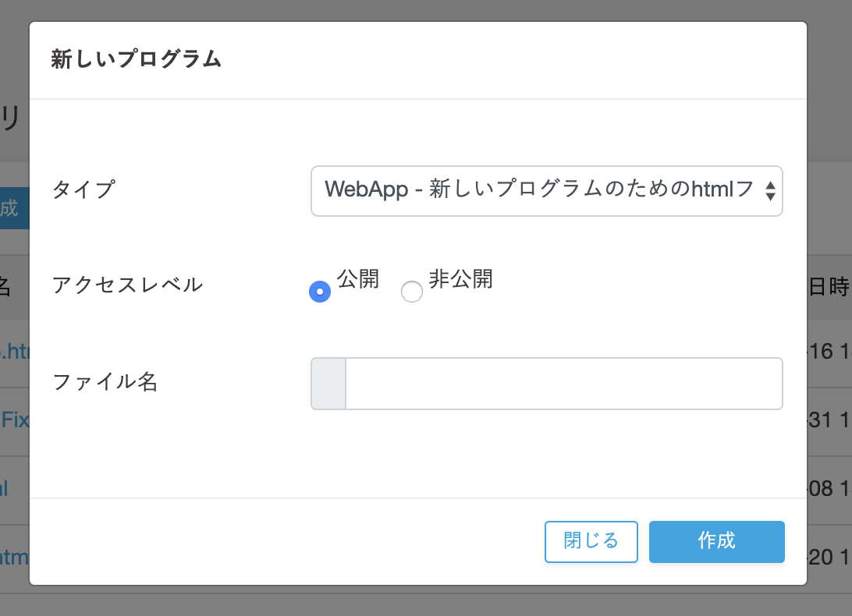Click the gray prefix box of the filename field
The image size is (852, 616).
328,384
